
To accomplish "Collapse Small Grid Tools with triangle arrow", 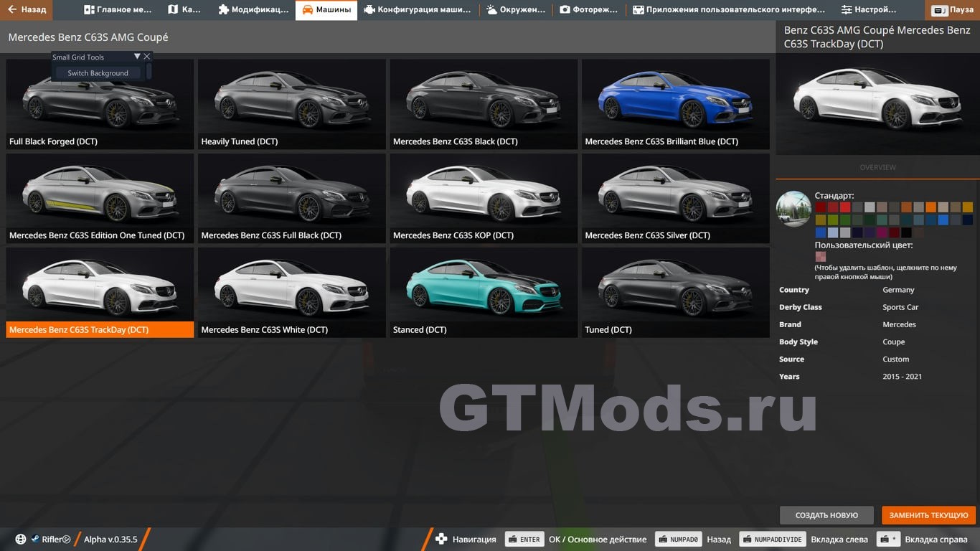I will (137, 57).
